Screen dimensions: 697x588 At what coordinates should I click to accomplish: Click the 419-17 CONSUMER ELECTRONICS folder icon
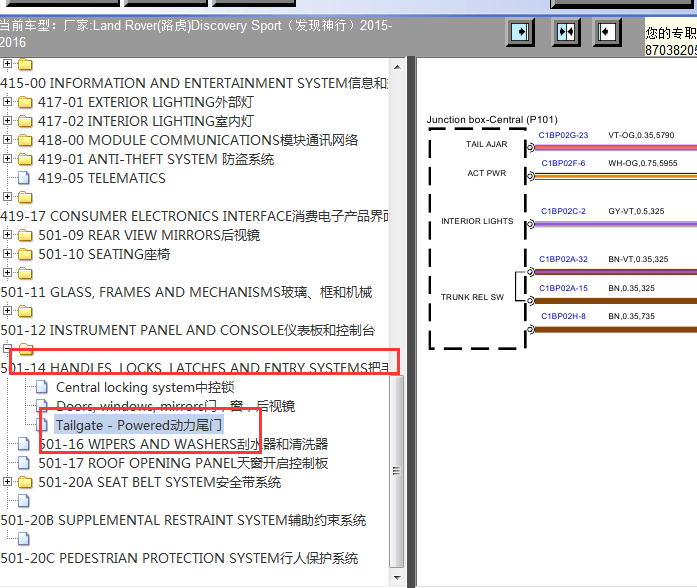(25, 197)
